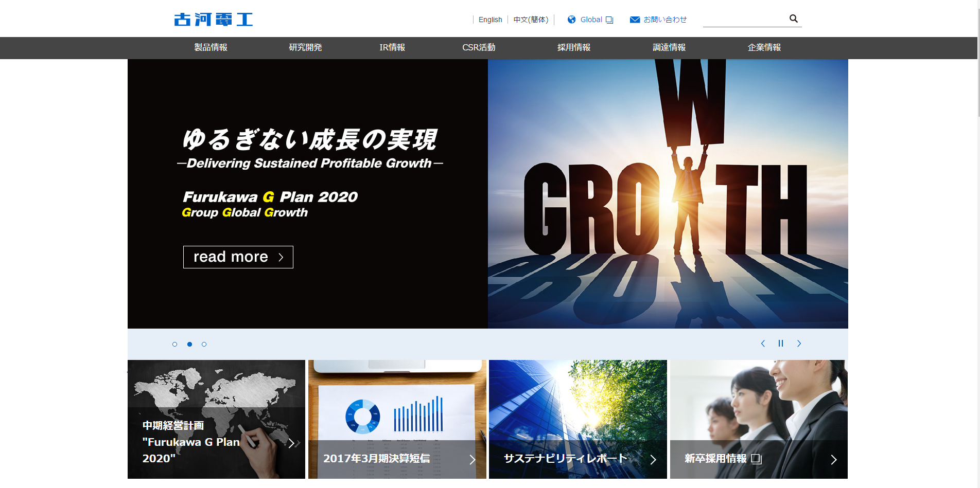The height and width of the screenshot is (488, 980).
Task: Open the IR情報 menu item
Action: pyautogui.click(x=392, y=47)
